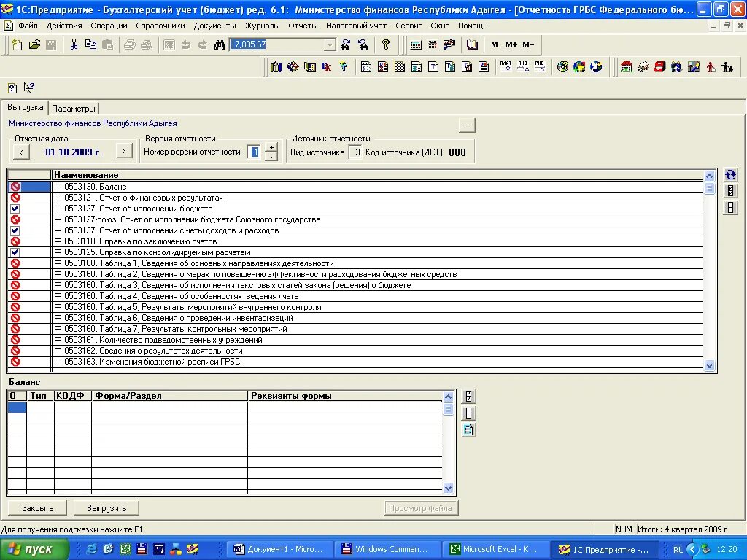Screen dimensions: 747x560
Task: Go to next reporting date with > button
Action: 124,152
